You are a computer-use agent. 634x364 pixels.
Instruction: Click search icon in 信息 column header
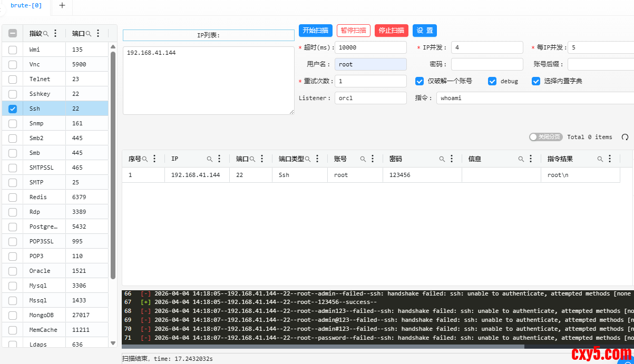pos(521,159)
